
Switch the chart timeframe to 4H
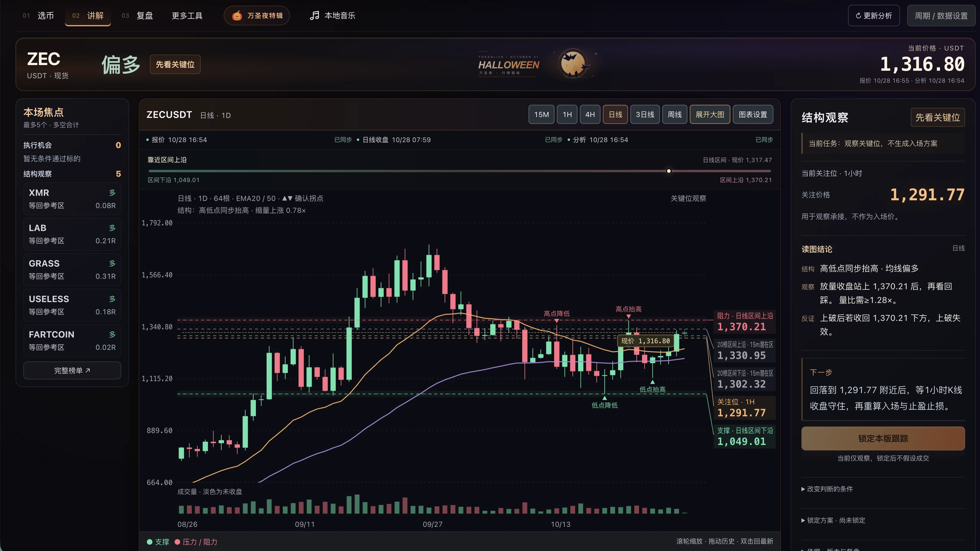tap(590, 114)
